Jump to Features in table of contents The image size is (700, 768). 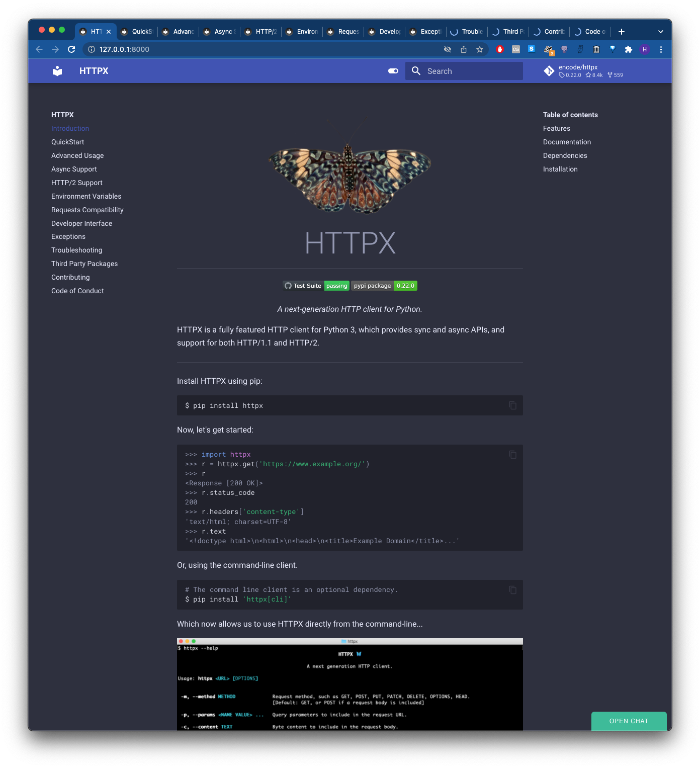pyautogui.click(x=556, y=128)
